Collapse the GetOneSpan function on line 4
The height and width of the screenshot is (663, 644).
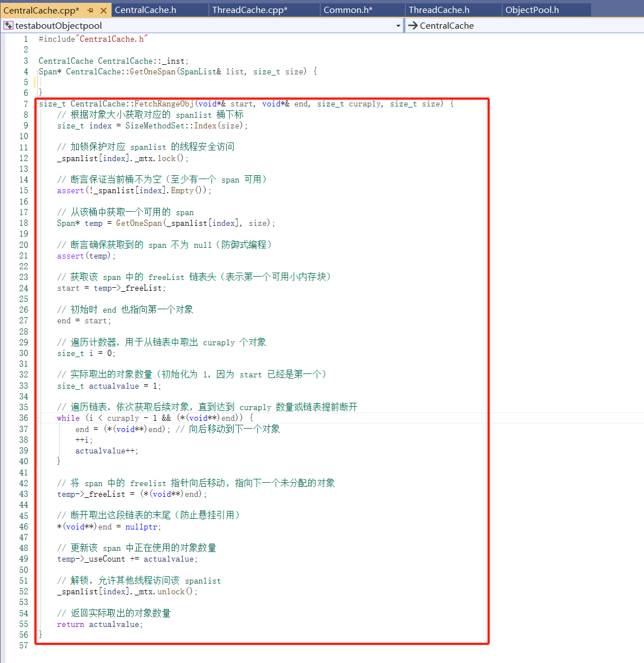(x=37, y=72)
